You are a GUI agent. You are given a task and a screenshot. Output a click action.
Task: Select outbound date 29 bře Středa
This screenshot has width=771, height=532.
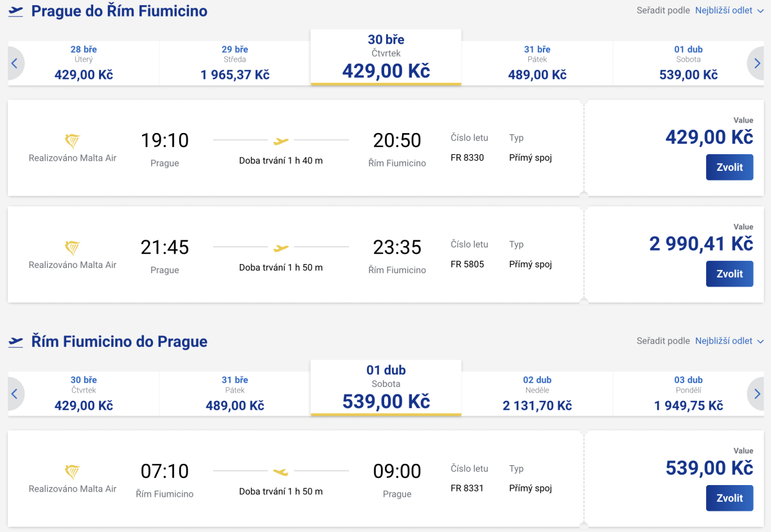[235, 63]
